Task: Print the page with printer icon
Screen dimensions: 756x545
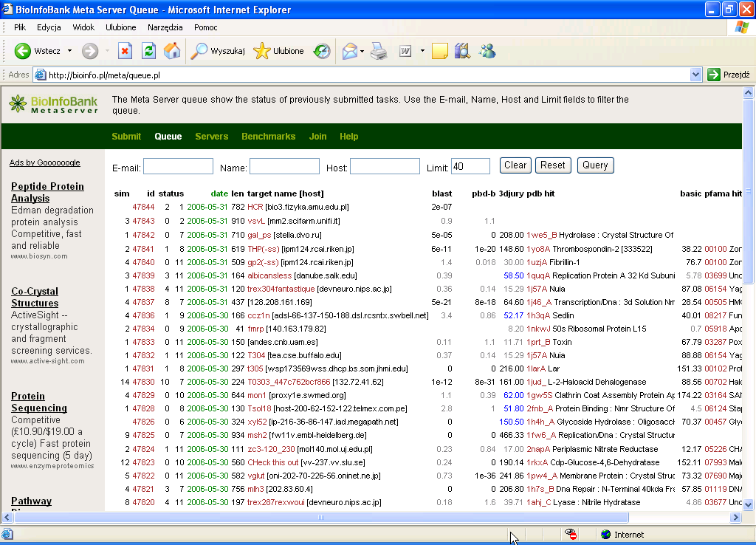Action: point(379,51)
